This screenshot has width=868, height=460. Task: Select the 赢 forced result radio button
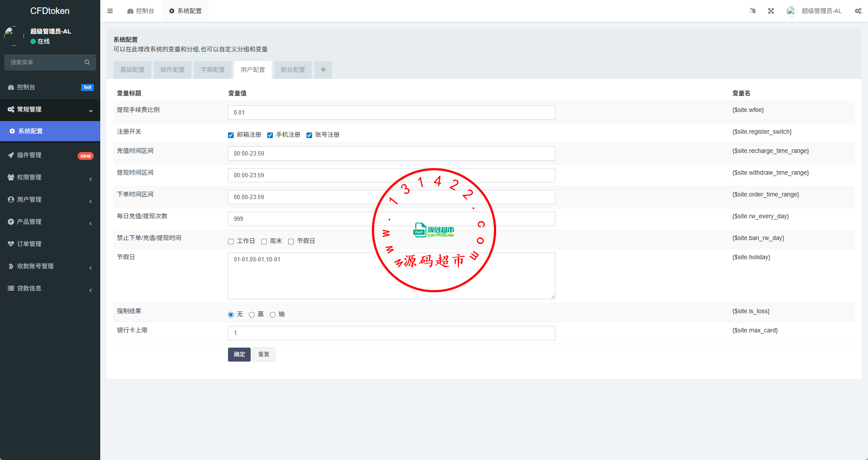click(x=252, y=315)
